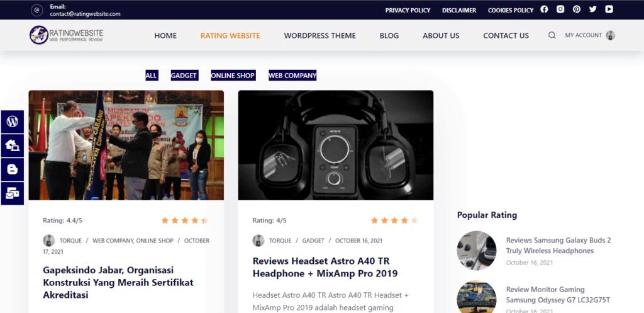Click Torque author avatar on Gapeksindo post

(x=49, y=241)
